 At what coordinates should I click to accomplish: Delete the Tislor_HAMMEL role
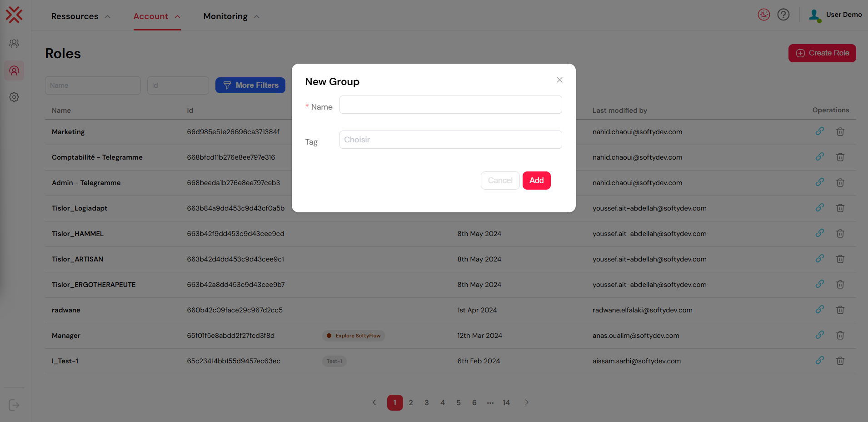point(840,233)
